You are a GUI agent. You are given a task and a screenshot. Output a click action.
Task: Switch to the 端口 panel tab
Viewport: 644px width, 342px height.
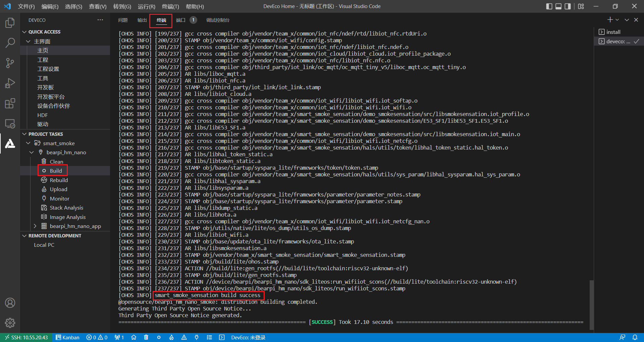(x=181, y=20)
